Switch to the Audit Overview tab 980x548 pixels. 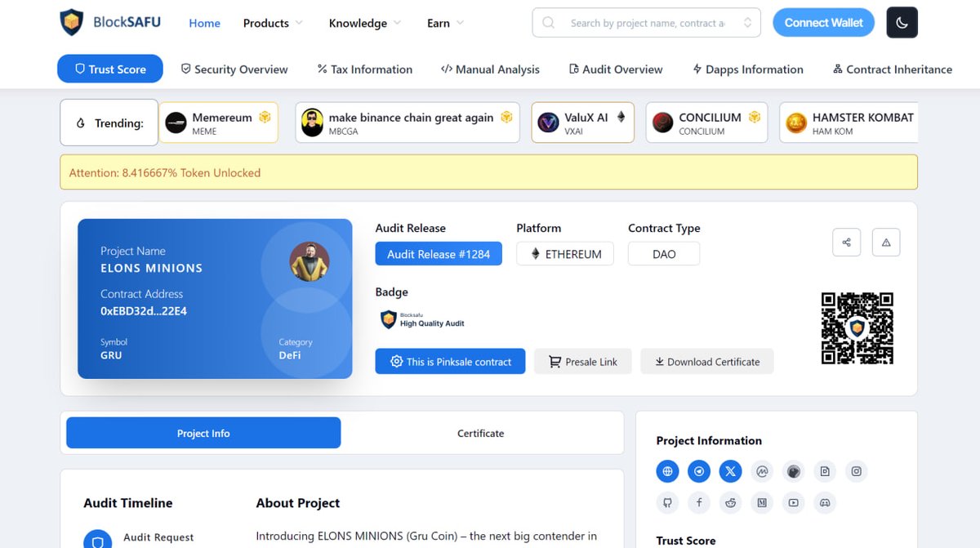[x=616, y=69]
